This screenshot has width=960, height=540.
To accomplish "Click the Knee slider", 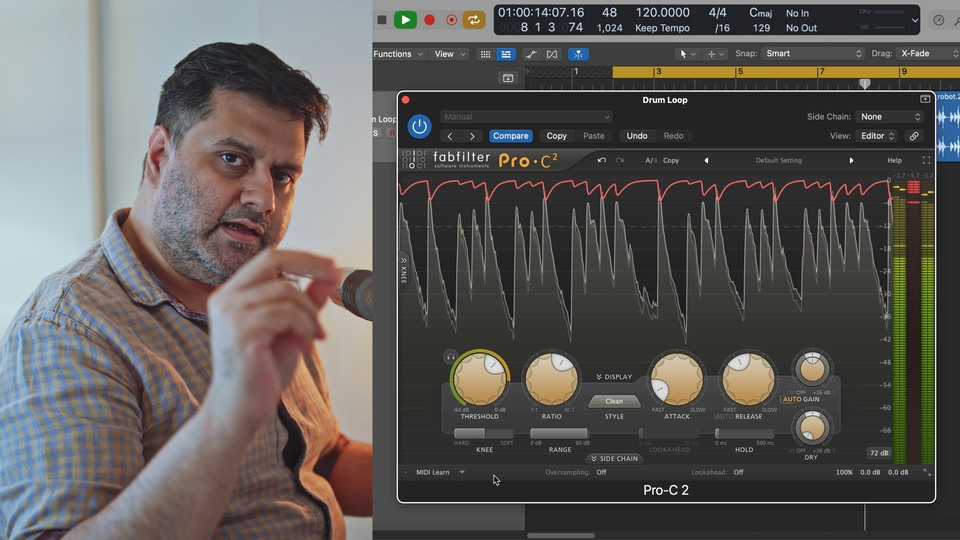I will (x=484, y=433).
